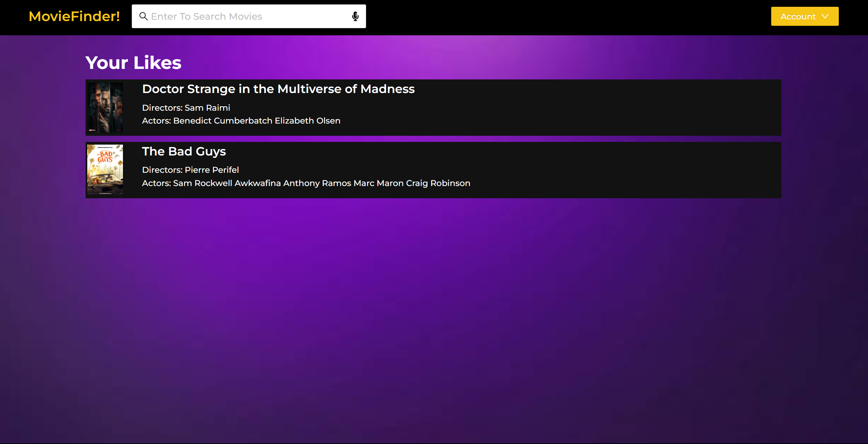Image resolution: width=868 pixels, height=444 pixels.
Task: Open Doctor Strange movie poster thumbnail
Action: 105,107
